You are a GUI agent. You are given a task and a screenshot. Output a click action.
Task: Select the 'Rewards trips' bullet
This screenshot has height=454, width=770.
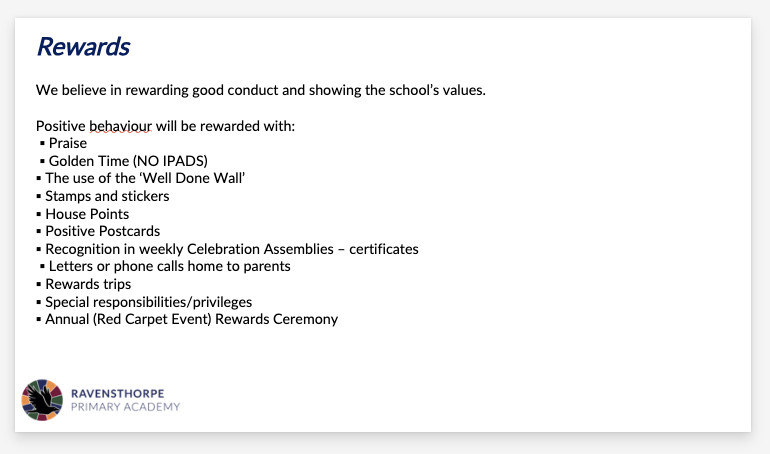[88, 284]
